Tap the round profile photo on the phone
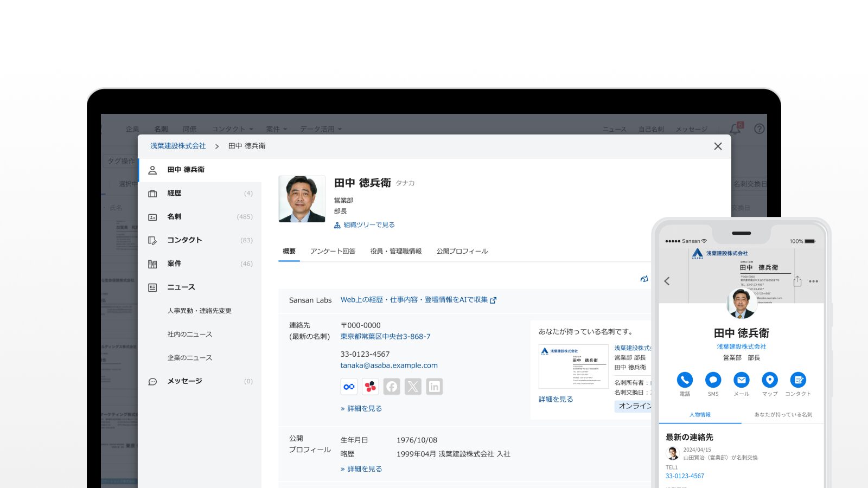The image size is (868, 488). 741,303
